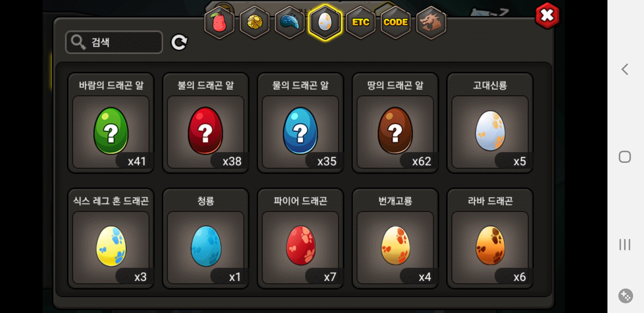Open the blue dragon scale tab
The height and width of the screenshot is (313, 644).
290,23
